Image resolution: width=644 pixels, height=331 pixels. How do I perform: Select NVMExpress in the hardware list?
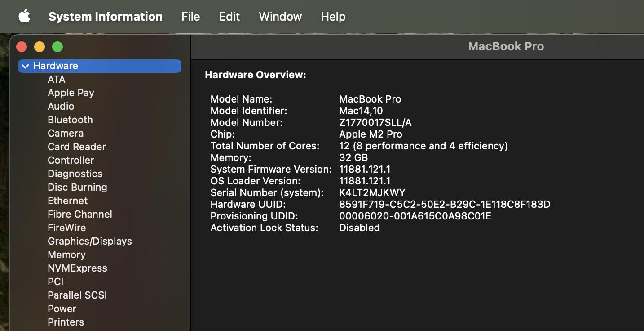click(77, 268)
